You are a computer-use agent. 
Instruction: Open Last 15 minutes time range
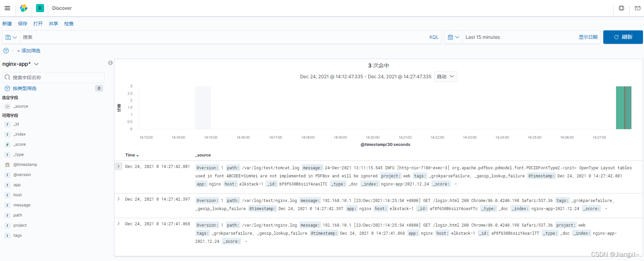(483, 37)
